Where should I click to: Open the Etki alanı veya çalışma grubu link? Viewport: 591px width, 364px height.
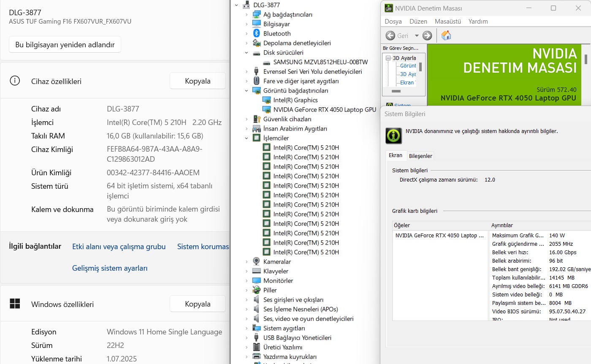[x=119, y=247]
